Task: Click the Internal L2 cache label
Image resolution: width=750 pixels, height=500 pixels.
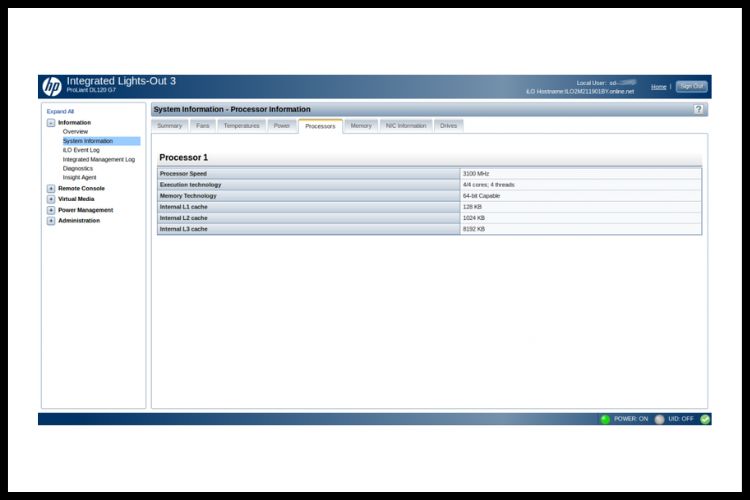Action: point(184,218)
